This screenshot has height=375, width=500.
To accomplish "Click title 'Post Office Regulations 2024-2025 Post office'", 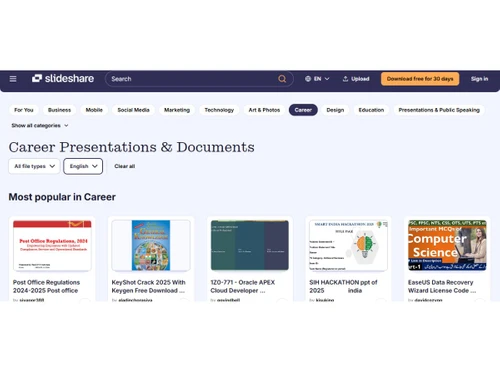I will pos(46,286).
